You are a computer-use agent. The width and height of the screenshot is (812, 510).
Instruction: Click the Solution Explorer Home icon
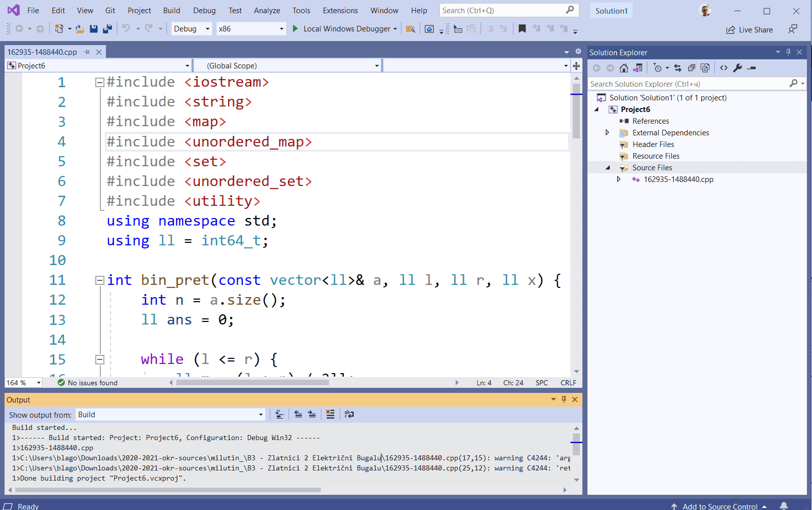click(x=624, y=68)
